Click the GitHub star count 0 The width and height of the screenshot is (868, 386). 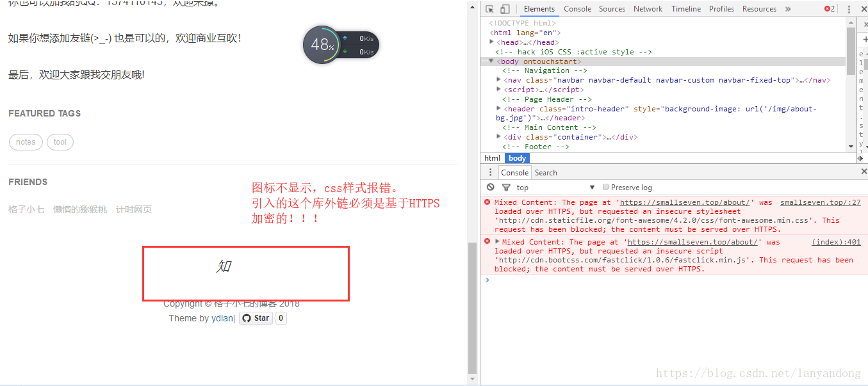(x=281, y=318)
